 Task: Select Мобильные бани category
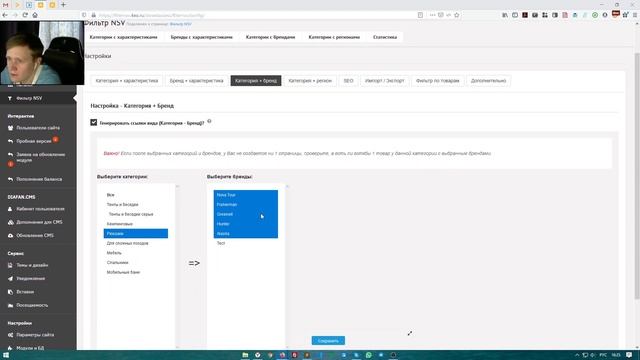[136, 272]
